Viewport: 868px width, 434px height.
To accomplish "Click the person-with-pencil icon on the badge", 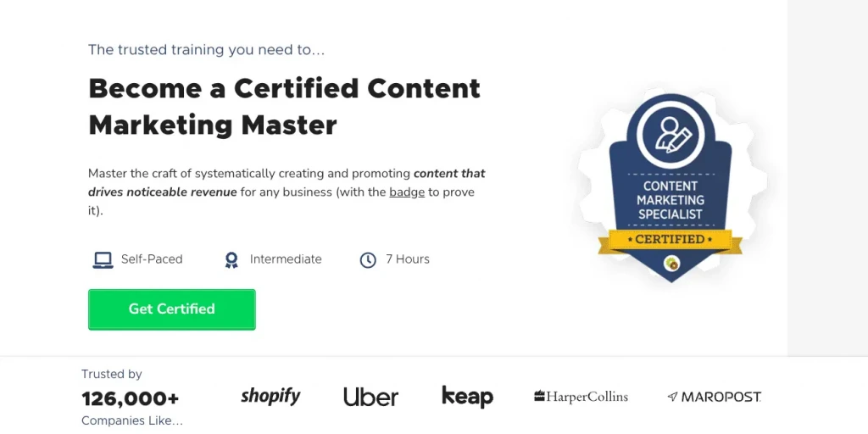I will click(671, 135).
